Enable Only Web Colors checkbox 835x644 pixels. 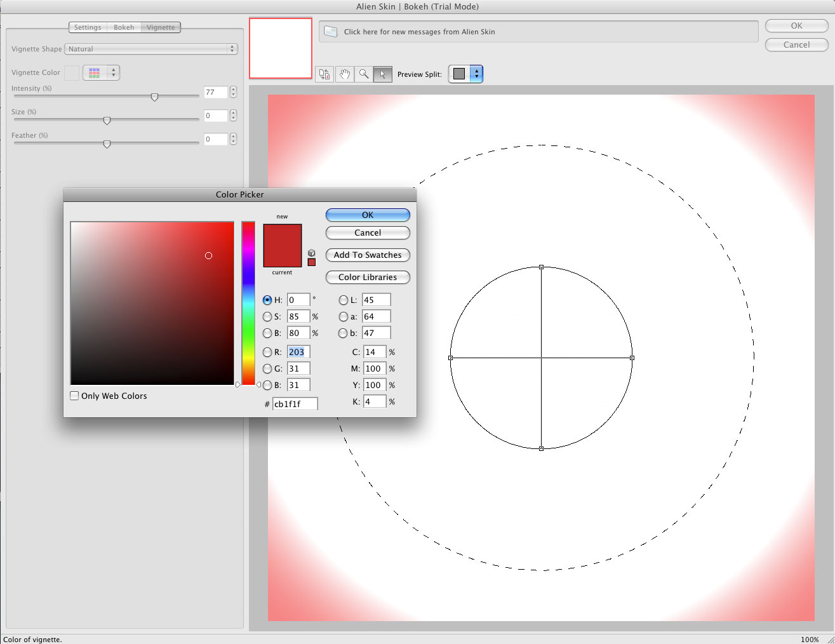coord(75,396)
